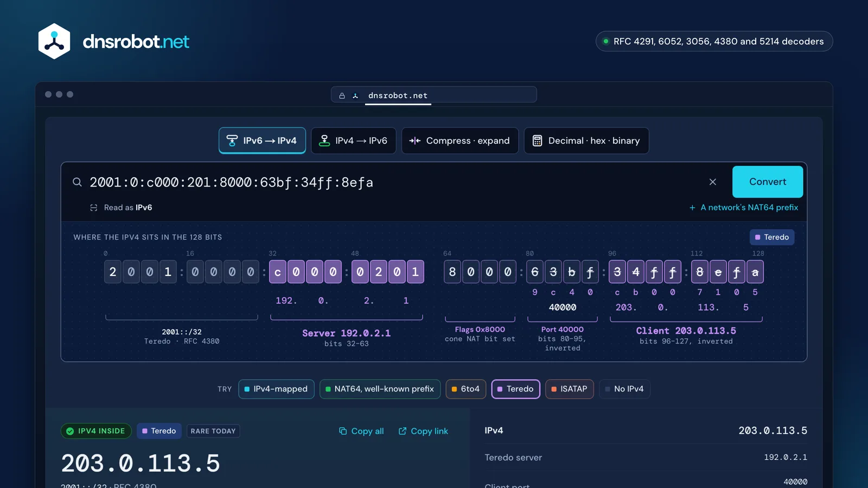
Task: Click the Teredo badge above the bit diagram
Action: pos(772,237)
